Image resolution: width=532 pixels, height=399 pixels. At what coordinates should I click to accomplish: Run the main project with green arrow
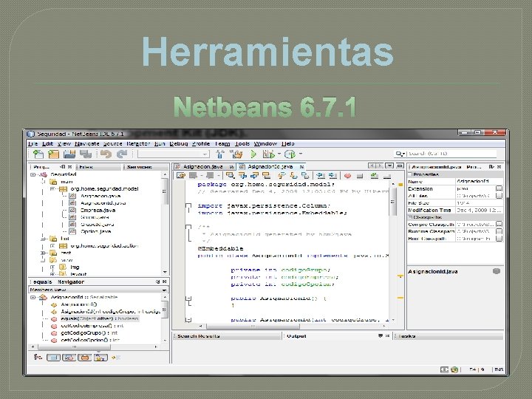253,154
